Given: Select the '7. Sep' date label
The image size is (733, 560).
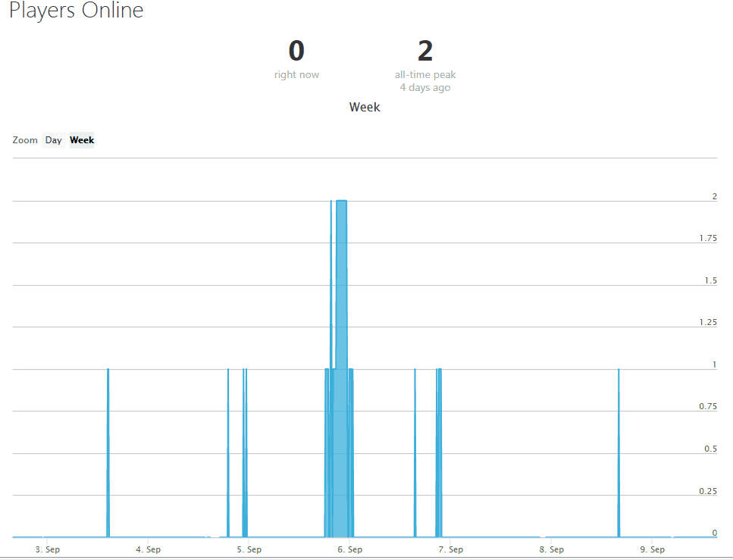Looking at the screenshot, I should [450, 549].
